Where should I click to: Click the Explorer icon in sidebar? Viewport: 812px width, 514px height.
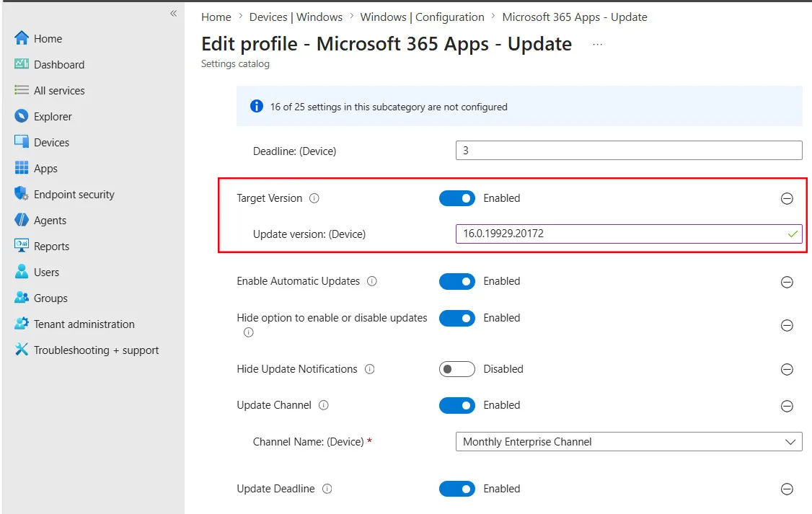(x=21, y=116)
